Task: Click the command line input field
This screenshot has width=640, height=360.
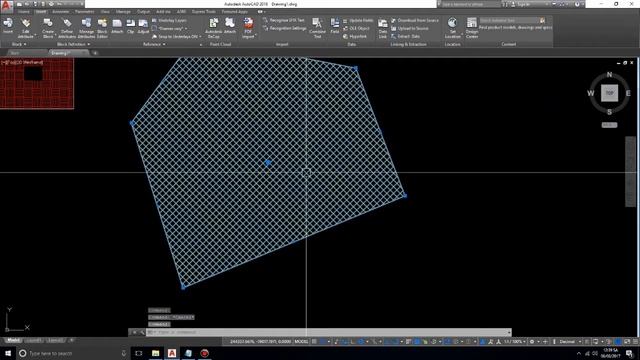Action: (x=329, y=332)
